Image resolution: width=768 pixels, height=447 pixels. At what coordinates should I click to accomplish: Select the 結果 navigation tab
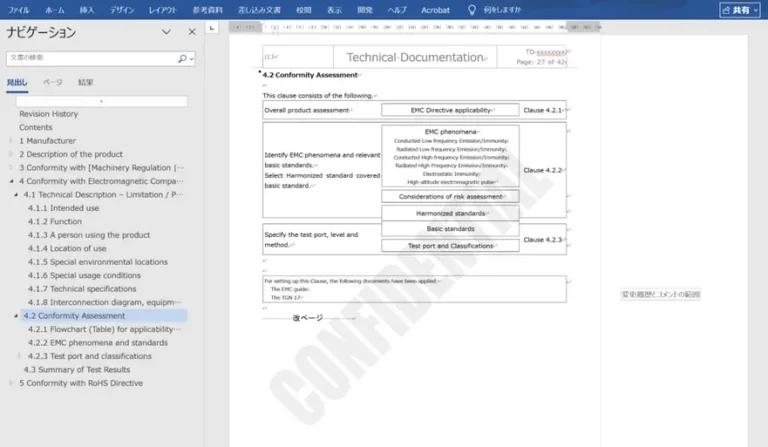(x=85, y=82)
